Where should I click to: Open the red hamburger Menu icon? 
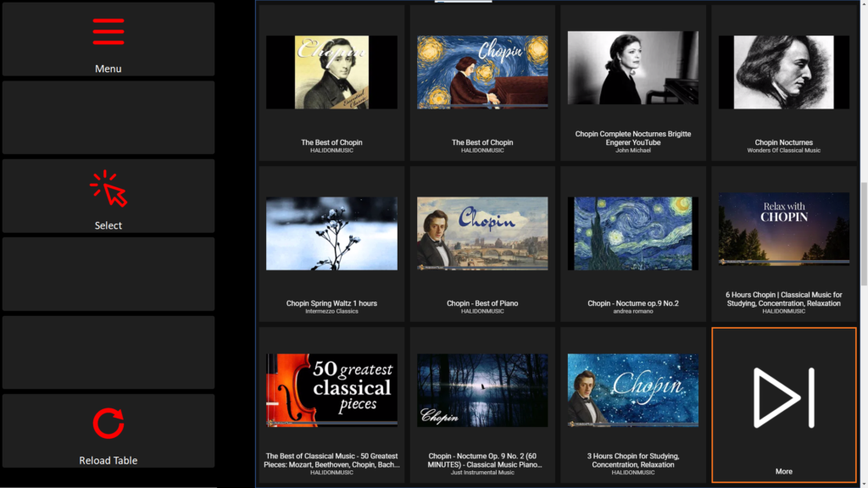(108, 31)
